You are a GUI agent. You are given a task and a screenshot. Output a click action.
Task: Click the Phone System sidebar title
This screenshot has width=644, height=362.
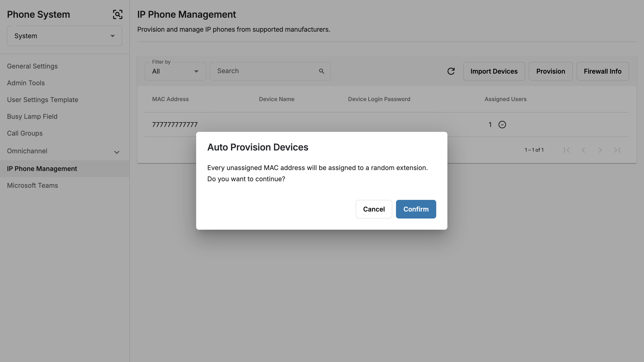38,14
